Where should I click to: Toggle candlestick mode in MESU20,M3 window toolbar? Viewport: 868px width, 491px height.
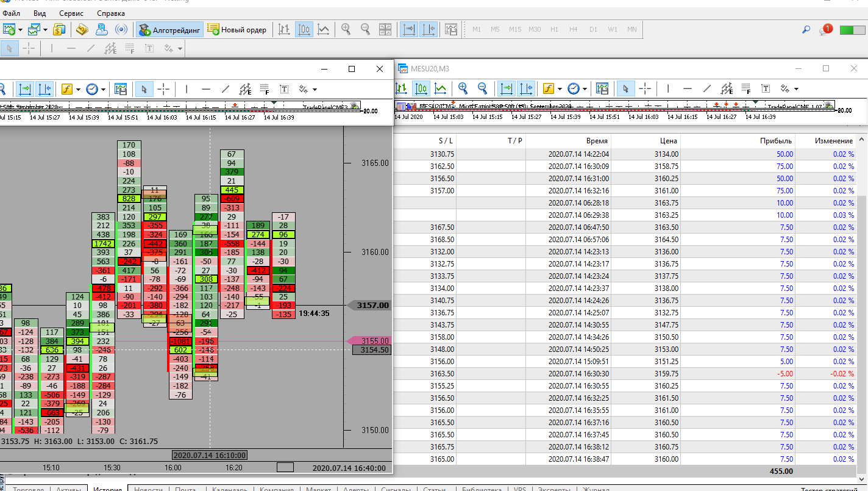point(421,88)
